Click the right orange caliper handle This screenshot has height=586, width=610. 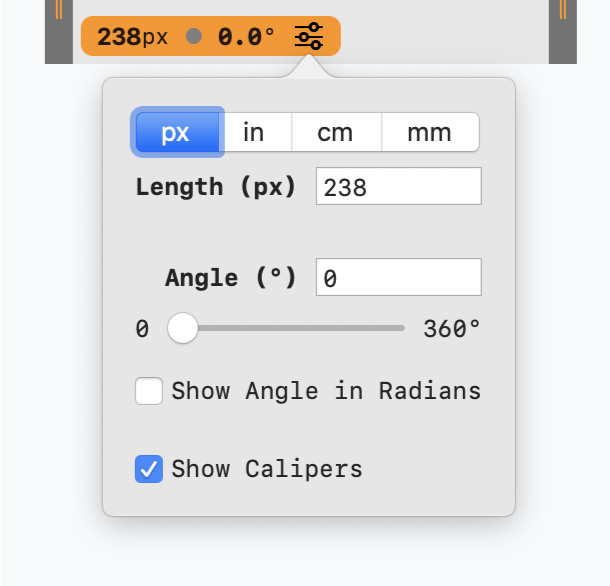(x=563, y=10)
